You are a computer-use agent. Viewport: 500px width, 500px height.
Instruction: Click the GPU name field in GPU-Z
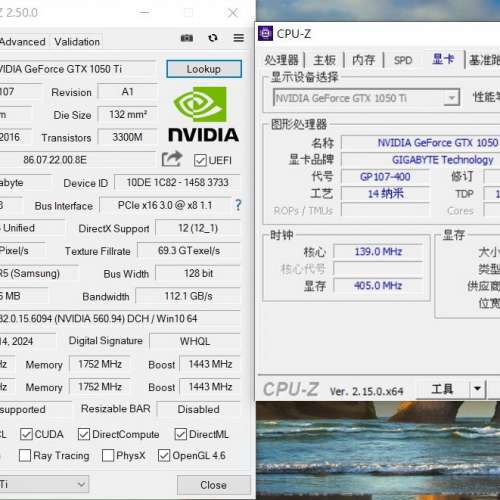77,69
